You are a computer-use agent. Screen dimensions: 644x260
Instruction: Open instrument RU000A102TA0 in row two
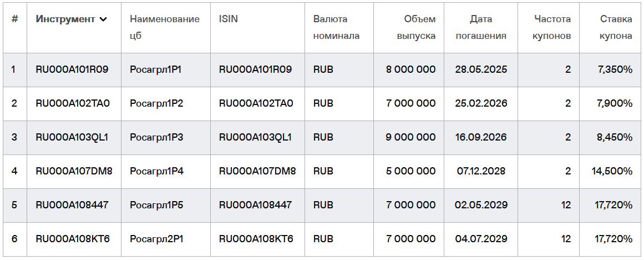pos(73,103)
